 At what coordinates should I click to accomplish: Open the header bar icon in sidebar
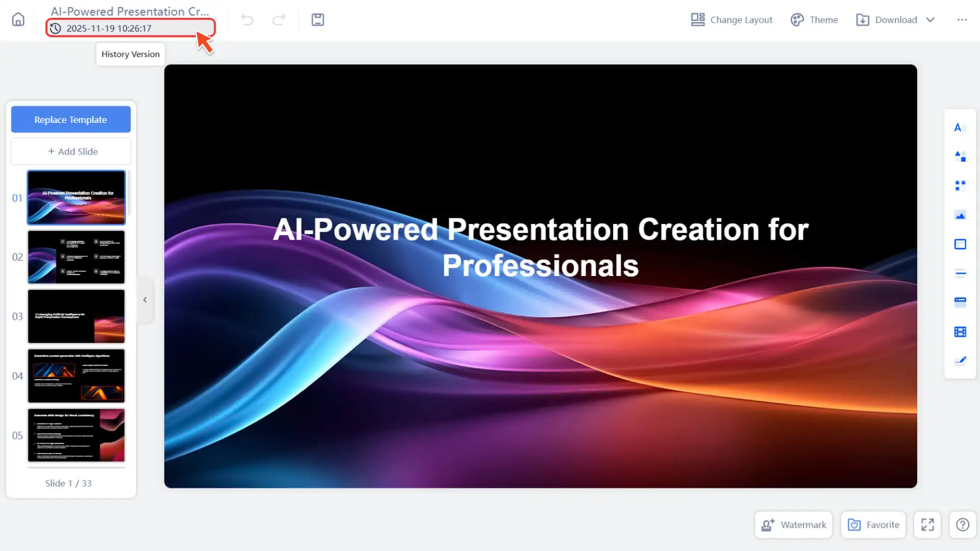tap(960, 302)
